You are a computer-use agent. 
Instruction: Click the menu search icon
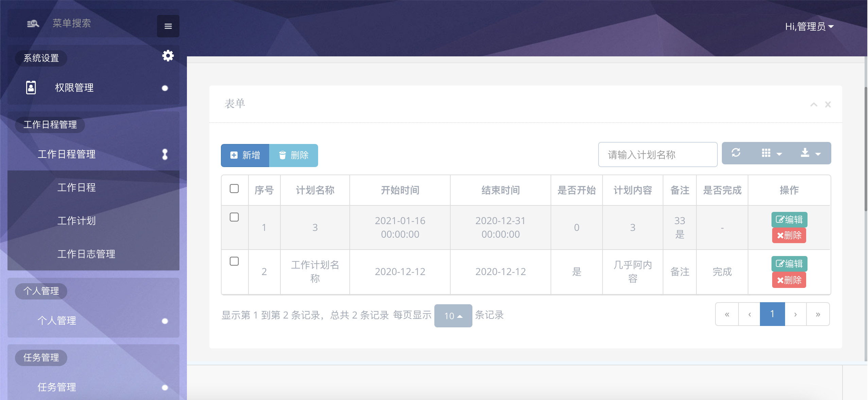(33, 23)
